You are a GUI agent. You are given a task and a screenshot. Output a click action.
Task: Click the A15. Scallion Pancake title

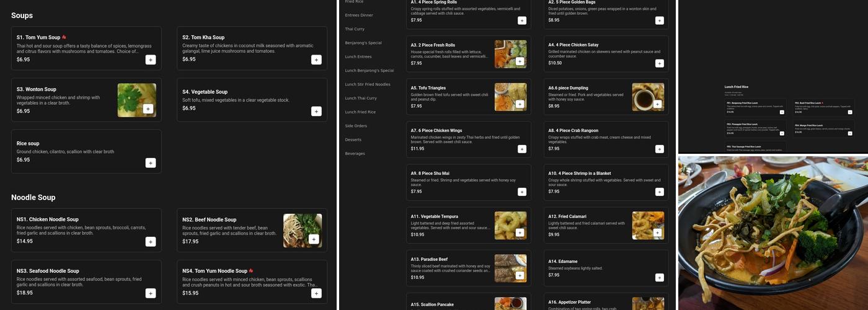(432, 304)
